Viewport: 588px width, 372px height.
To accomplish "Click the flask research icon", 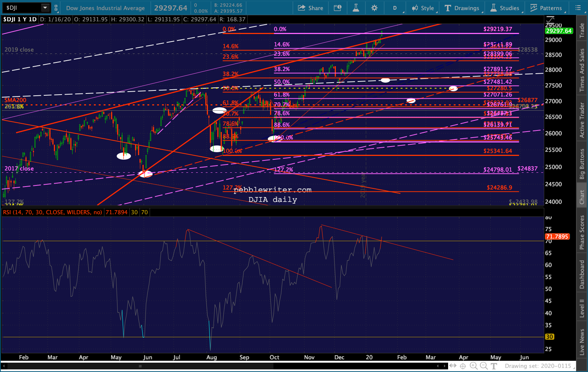I will (356, 8).
